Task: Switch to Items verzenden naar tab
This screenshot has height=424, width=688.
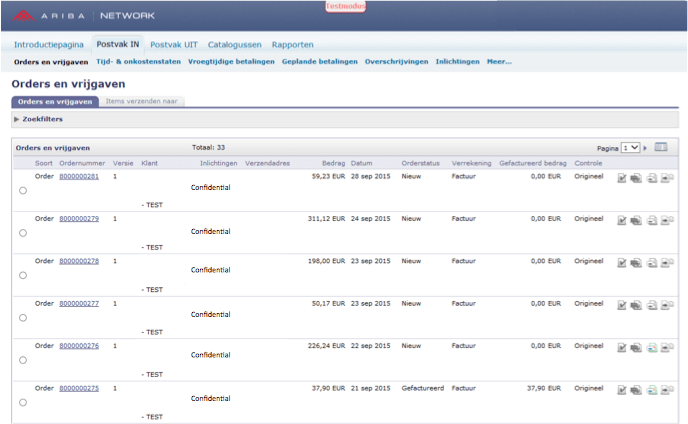Action: coord(141,101)
